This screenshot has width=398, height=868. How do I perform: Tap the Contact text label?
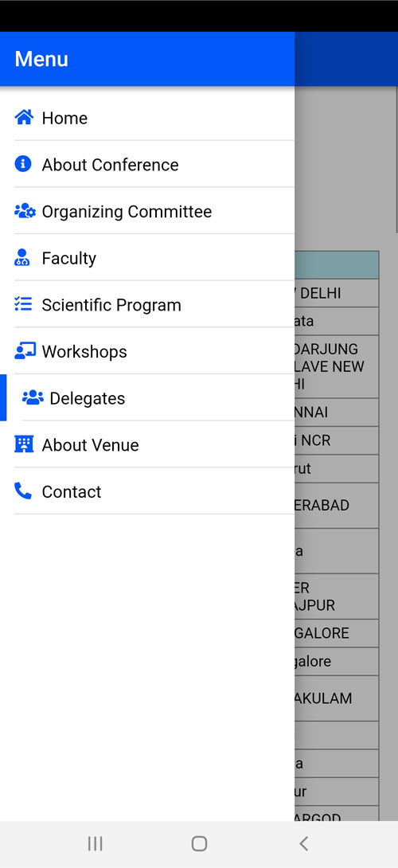(72, 491)
